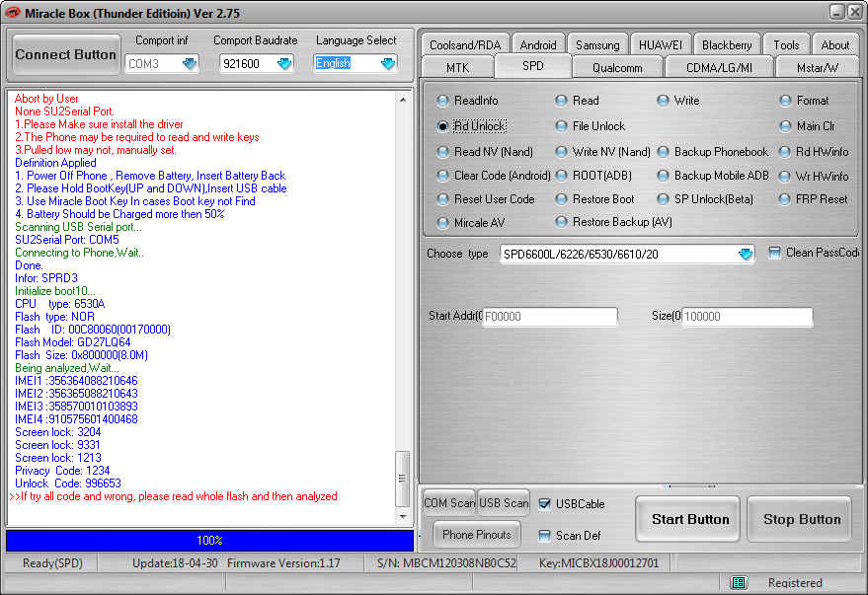Click the Firmware Version:1.17 status text
This screenshot has height=595, width=868.
click(283, 563)
